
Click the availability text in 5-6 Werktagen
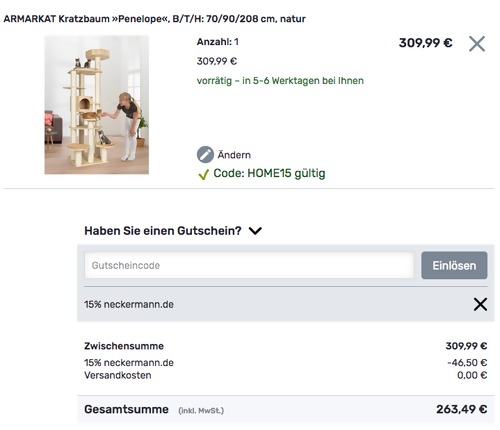(x=280, y=81)
